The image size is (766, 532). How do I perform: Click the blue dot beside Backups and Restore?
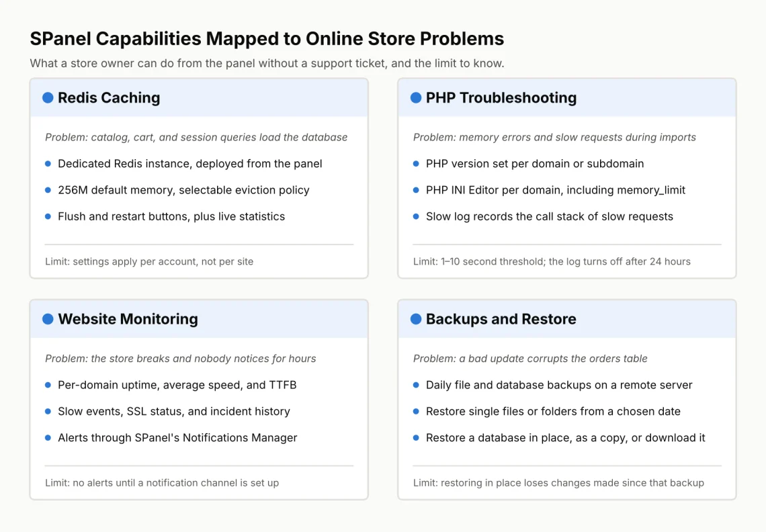(416, 319)
